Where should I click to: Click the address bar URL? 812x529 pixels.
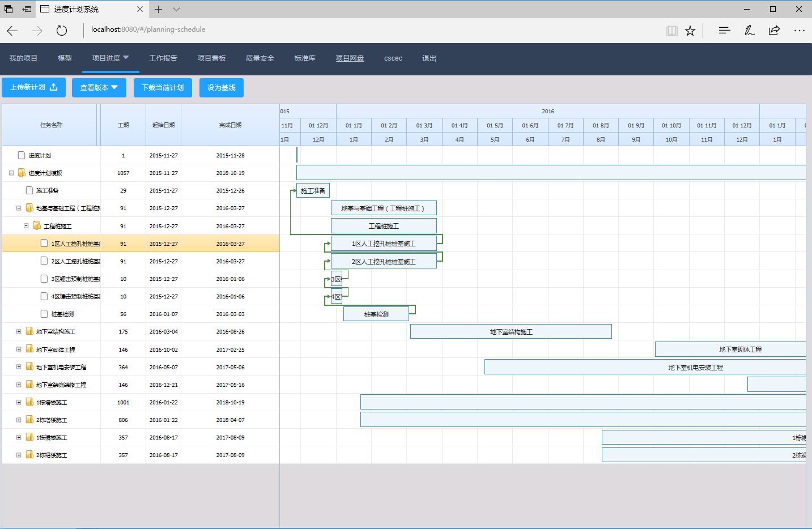[148, 29]
